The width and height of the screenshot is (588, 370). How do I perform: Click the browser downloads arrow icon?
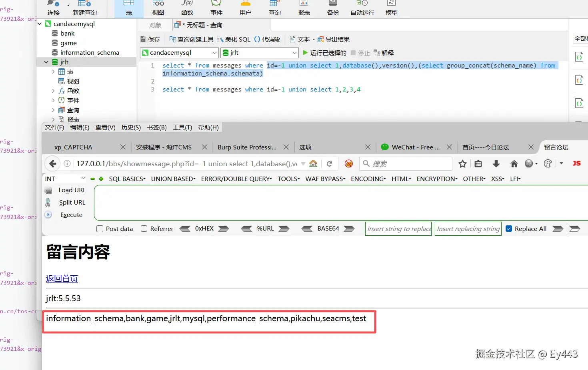[x=496, y=164]
